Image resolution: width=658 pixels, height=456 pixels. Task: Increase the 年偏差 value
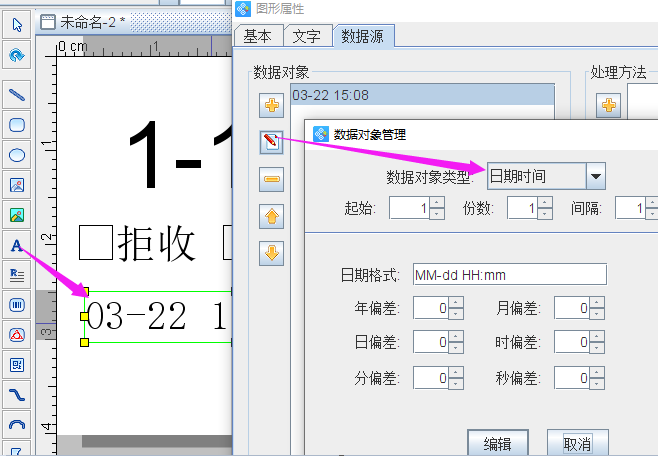coord(456,303)
